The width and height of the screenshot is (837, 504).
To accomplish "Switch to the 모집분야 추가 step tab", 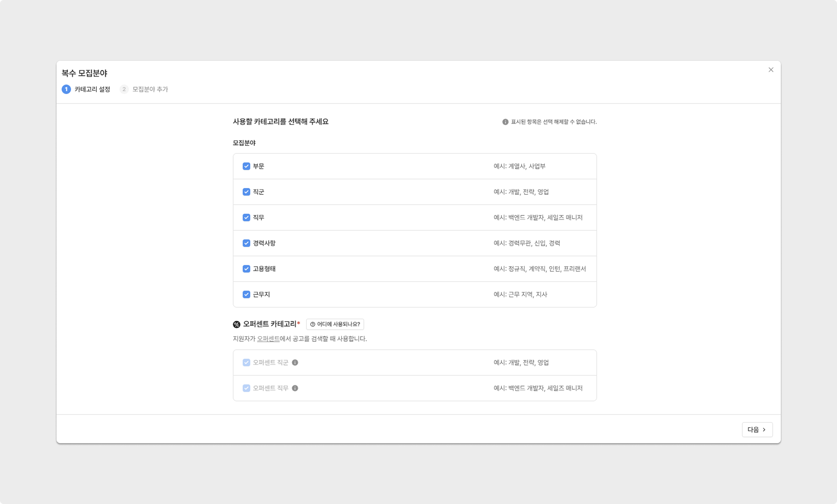I will [x=150, y=89].
